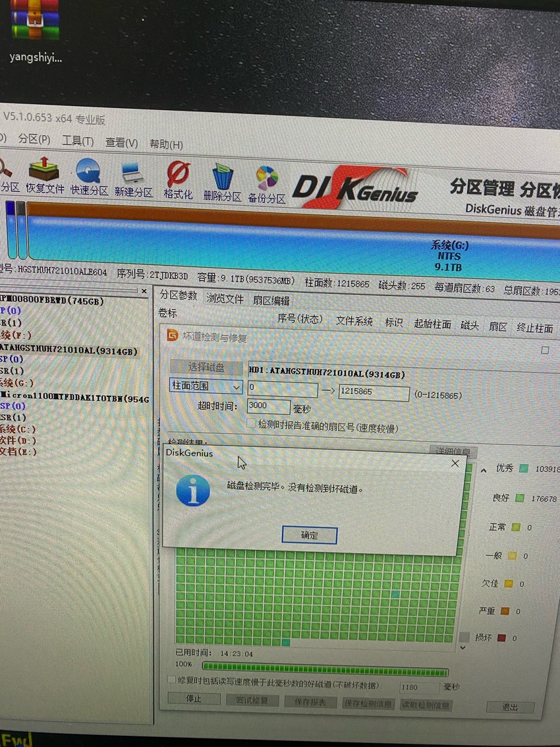
Task: Select Micron1100 disk in the tree
Action: 74,396
